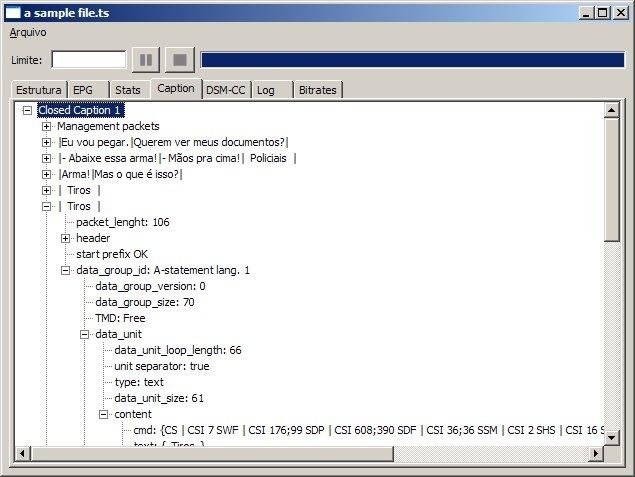
Task: Click the pause button next to Limite
Action: tap(146, 60)
